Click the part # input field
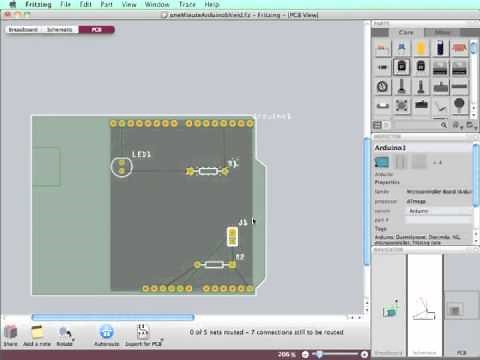This screenshot has height=360, width=480. [438, 220]
